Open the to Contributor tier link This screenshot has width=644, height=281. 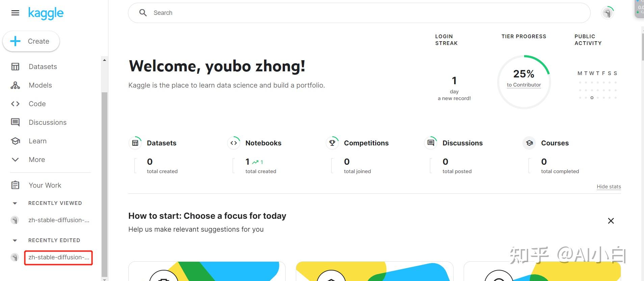point(524,85)
